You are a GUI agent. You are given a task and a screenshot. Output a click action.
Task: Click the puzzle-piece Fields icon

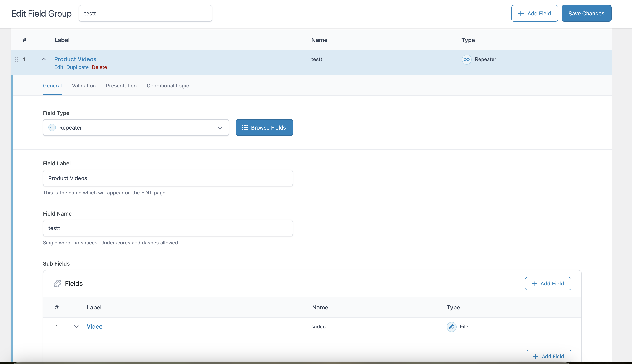(57, 283)
